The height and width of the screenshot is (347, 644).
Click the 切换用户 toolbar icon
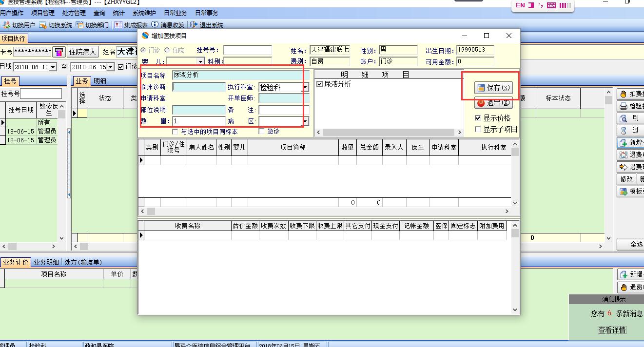6,25
